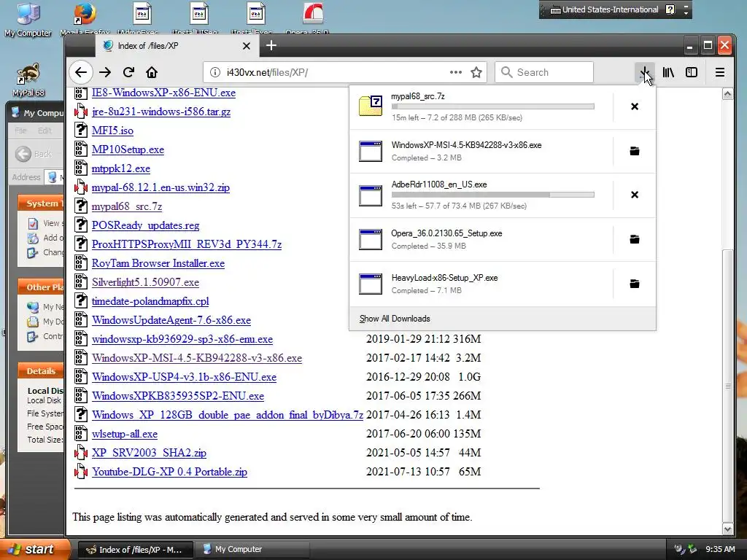Viewport: 747px width, 560px height.
Task: Click the language bar help icon
Action: click(670, 9)
